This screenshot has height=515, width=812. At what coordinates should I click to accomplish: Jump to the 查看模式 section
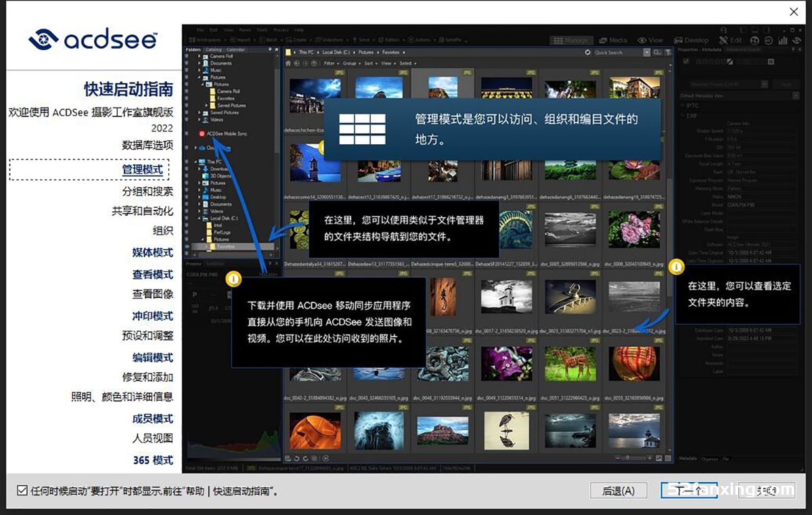[153, 274]
